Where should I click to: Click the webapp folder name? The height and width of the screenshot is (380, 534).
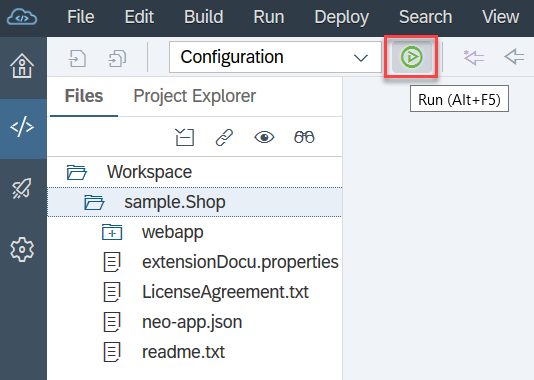coord(173,233)
